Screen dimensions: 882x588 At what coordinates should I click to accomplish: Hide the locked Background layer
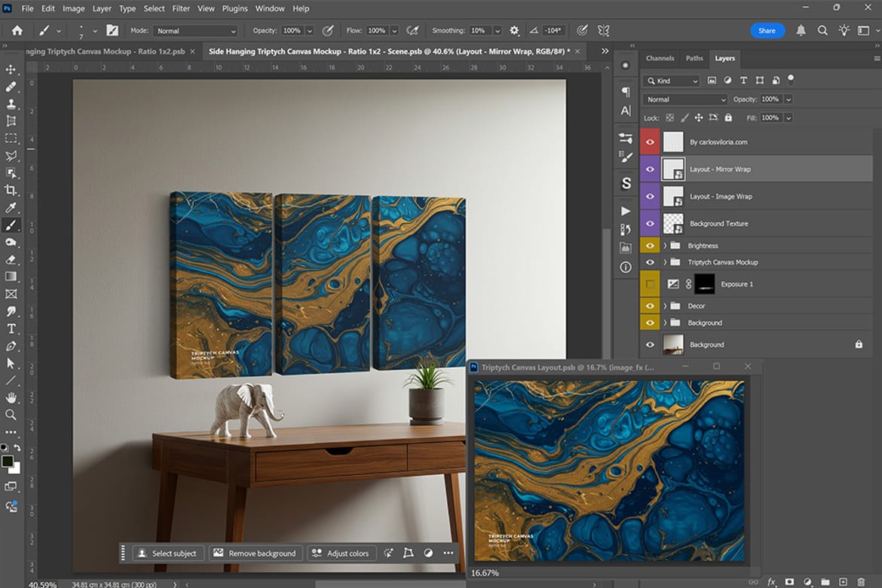pyautogui.click(x=651, y=345)
